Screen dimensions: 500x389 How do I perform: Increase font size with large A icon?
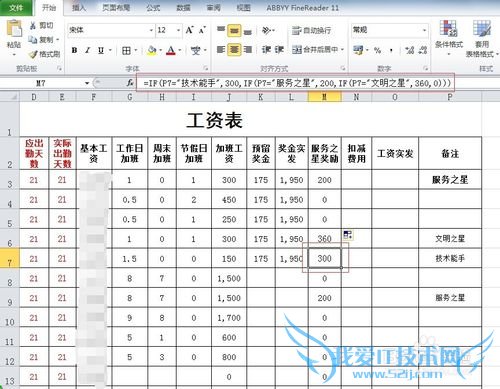pos(189,30)
